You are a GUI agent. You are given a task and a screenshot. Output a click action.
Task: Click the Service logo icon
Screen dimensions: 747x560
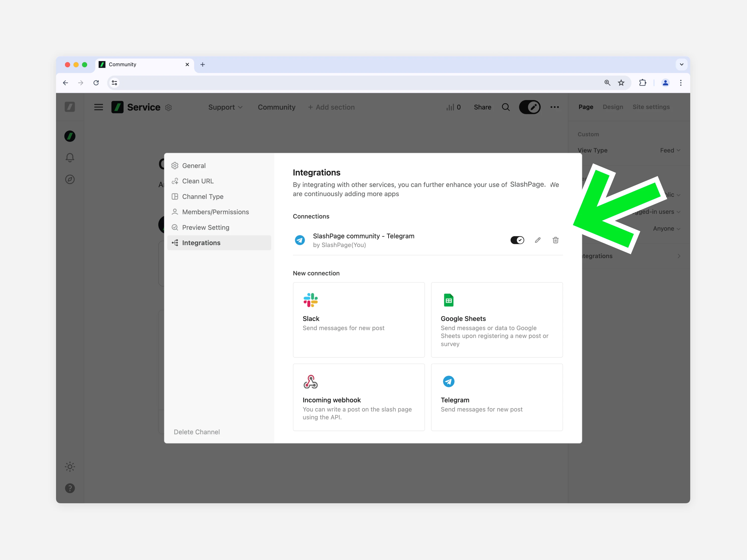click(117, 107)
